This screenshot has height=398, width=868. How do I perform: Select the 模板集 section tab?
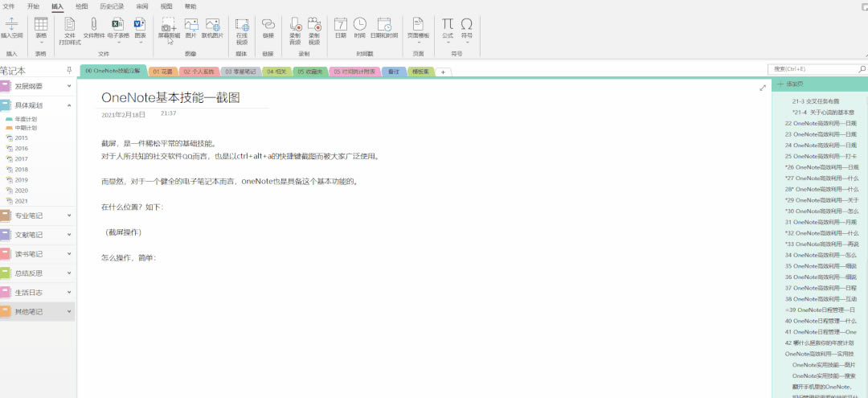[421, 72]
